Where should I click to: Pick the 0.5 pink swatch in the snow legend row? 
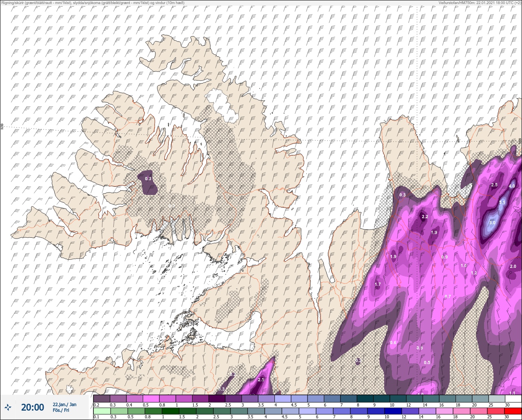coord(151,398)
